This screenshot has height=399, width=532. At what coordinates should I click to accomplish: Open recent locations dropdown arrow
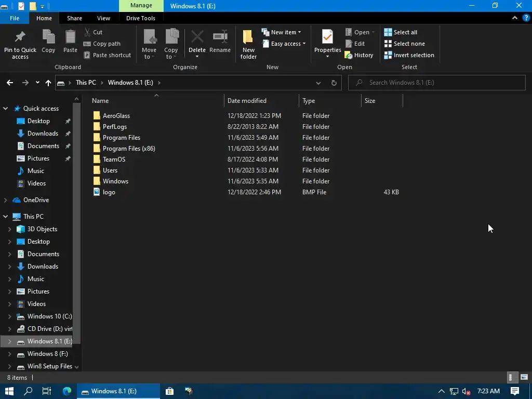(37, 83)
